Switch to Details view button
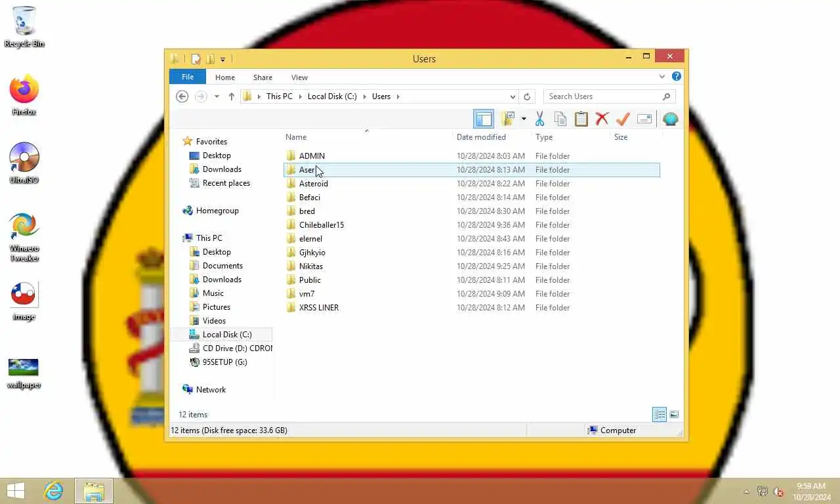This screenshot has width=840, height=504. click(660, 414)
